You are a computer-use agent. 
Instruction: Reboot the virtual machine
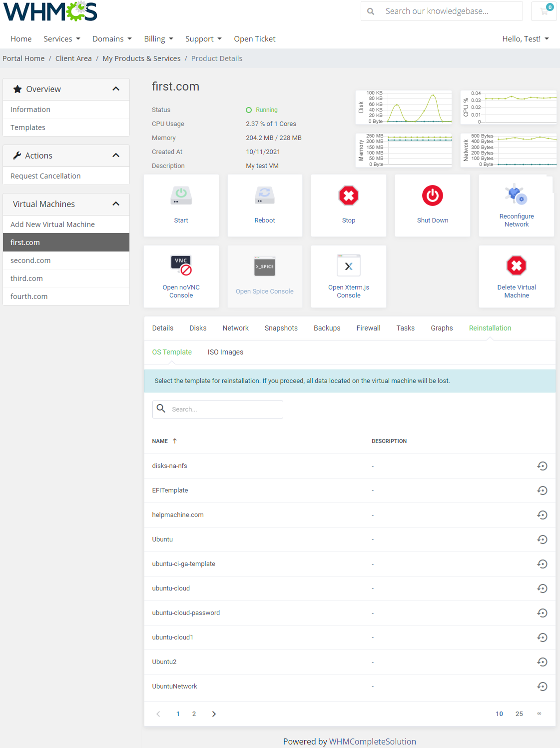(x=265, y=205)
